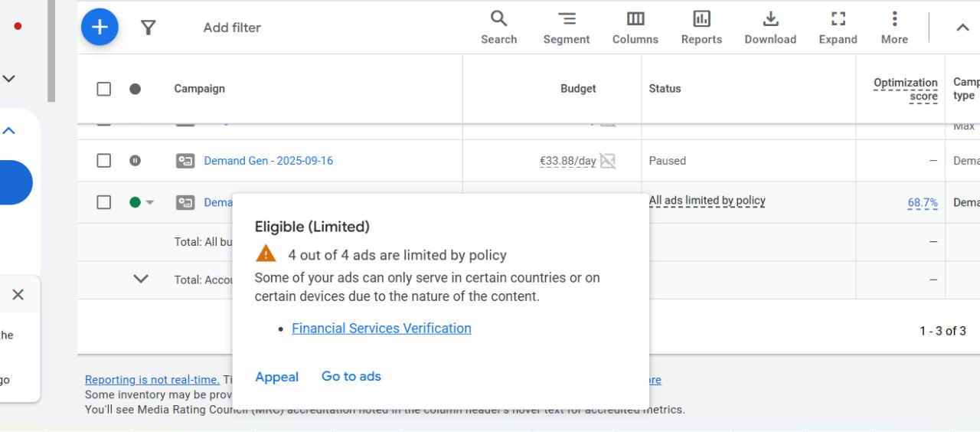Image resolution: width=980 pixels, height=432 pixels.
Task: Open status dropdown arrow beside green dot
Action: click(150, 202)
